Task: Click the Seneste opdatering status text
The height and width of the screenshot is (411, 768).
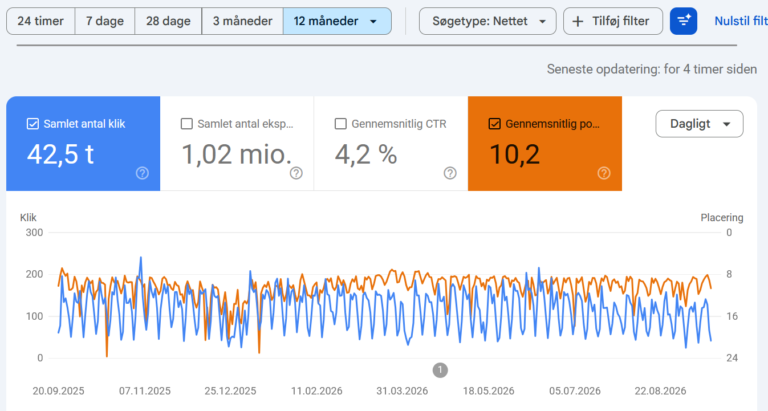Action: [652, 69]
